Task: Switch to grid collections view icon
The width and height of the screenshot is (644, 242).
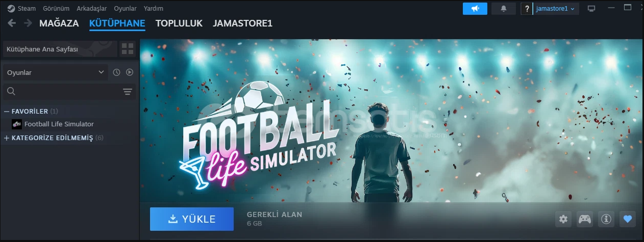Action: coord(127,49)
